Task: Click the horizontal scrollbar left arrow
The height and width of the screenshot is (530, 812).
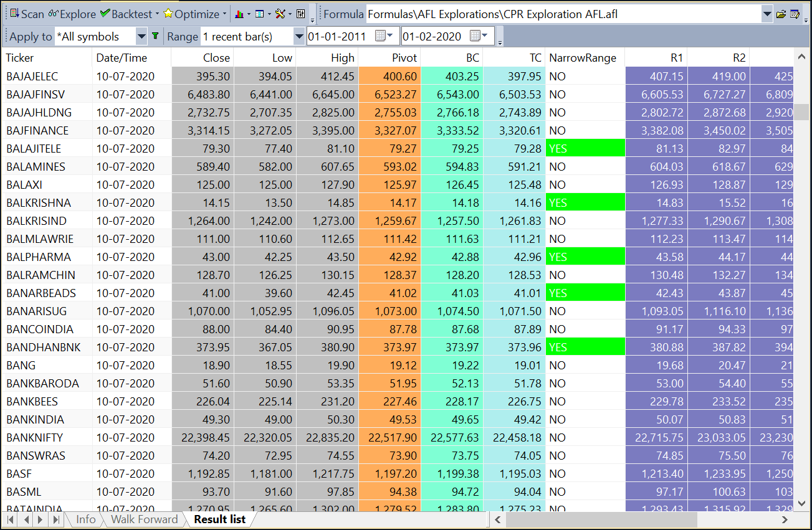Action: coord(497,519)
